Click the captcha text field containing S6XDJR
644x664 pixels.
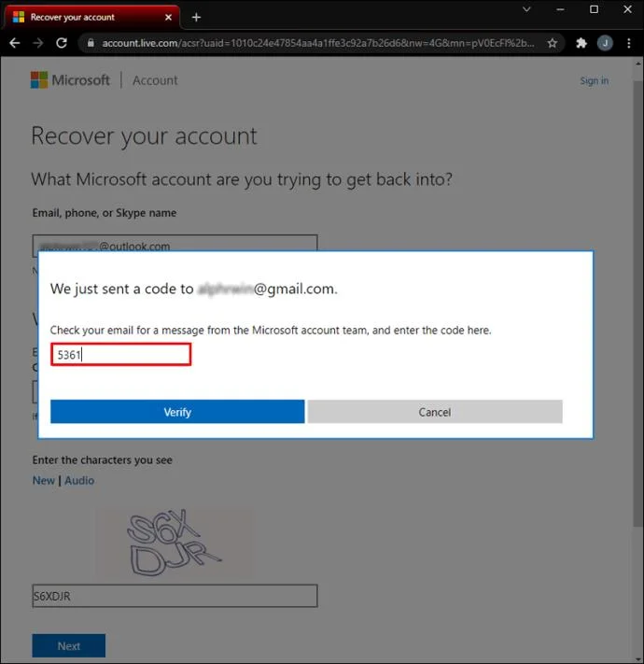tap(175, 596)
